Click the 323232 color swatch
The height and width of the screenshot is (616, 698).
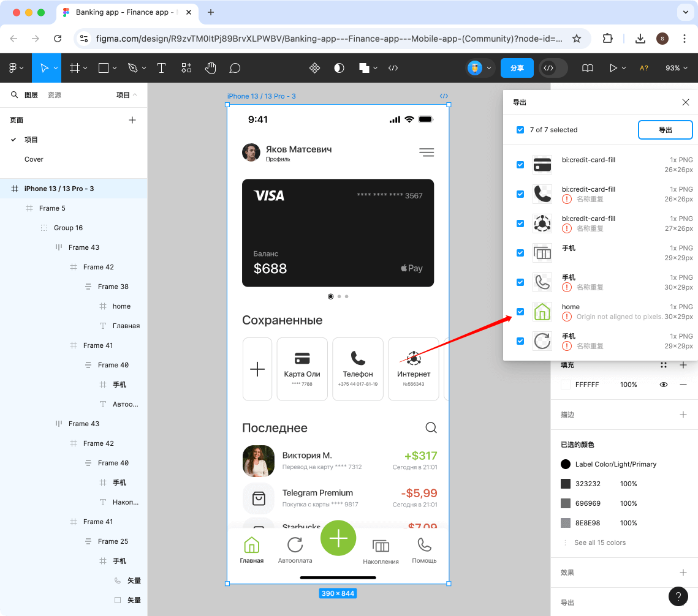click(x=566, y=484)
